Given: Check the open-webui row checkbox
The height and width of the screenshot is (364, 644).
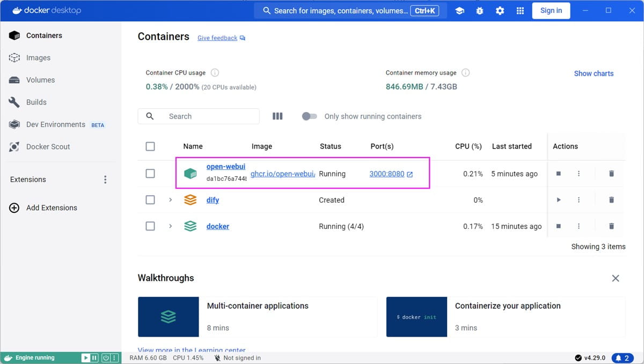Looking at the screenshot, I should click(x=150, y=174).
